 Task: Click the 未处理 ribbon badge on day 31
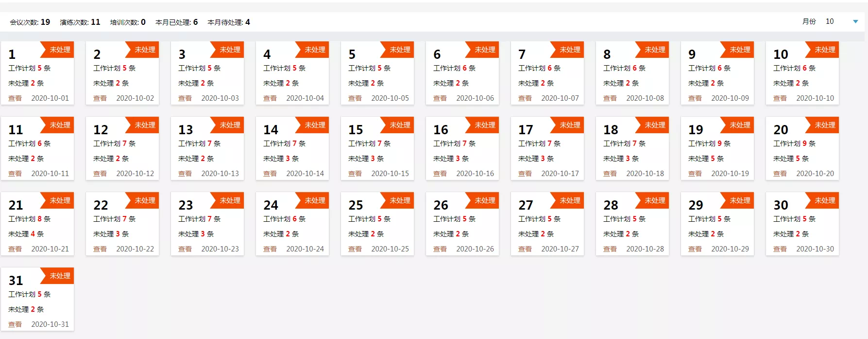pyautogui.click(x=59, y=276)
